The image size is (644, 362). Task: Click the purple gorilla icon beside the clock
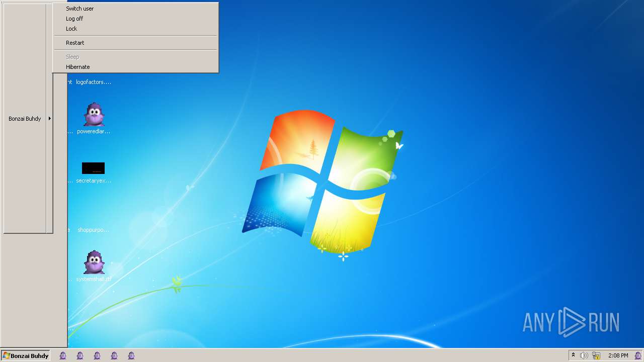637,355
